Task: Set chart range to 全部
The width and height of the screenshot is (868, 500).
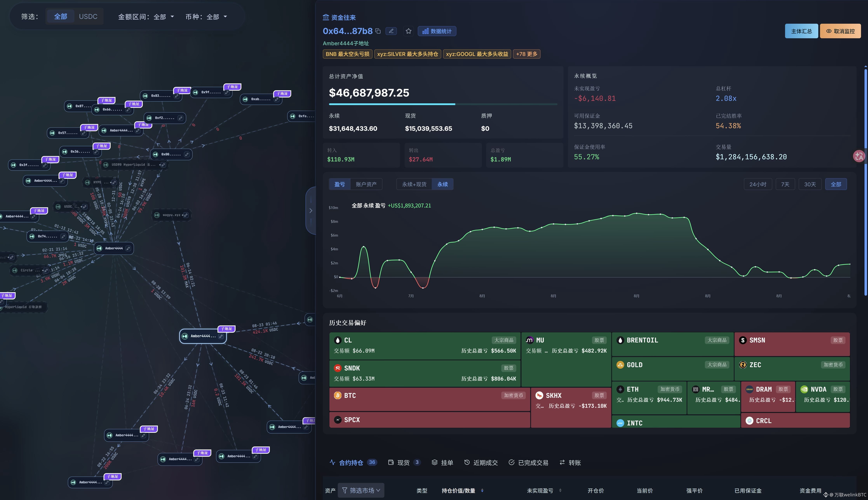Action: (x=836, y=184)
